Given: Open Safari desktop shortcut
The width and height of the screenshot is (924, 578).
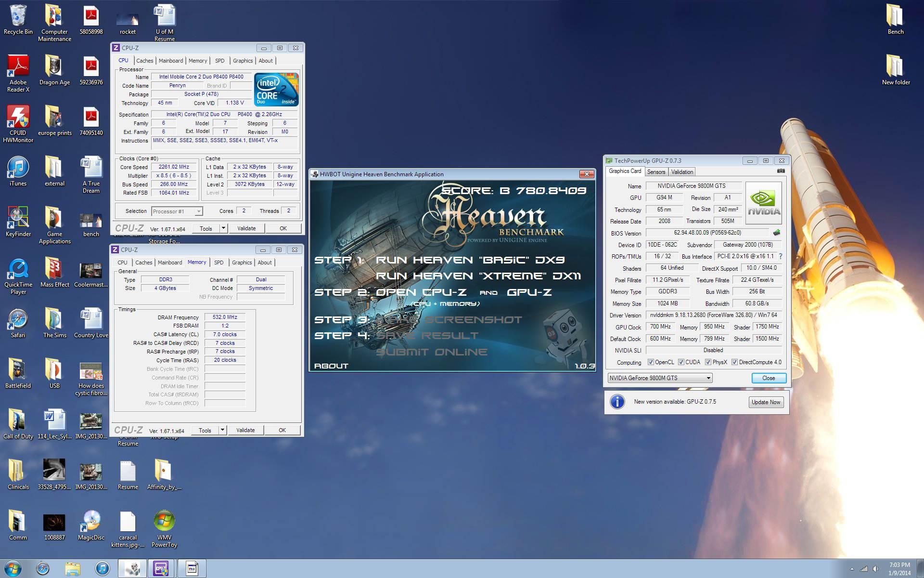Looking at the screenshot, I should tap(18, 323).
